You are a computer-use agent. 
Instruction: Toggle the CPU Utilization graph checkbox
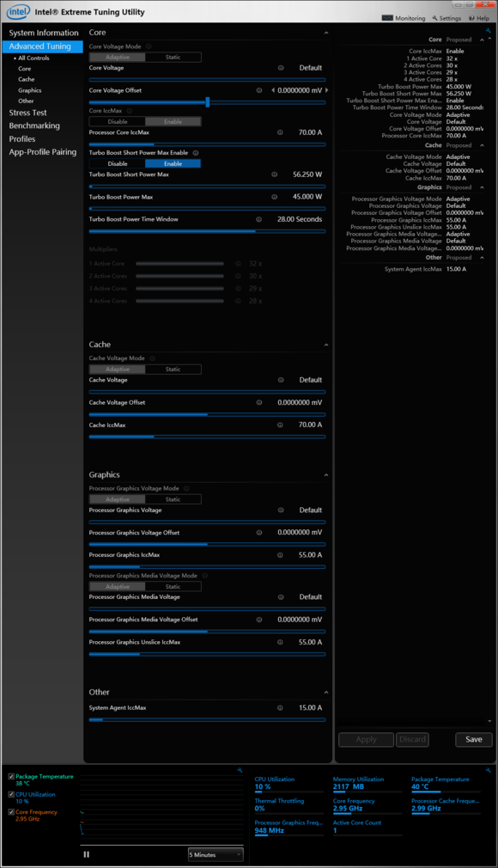tap(11, 794)
